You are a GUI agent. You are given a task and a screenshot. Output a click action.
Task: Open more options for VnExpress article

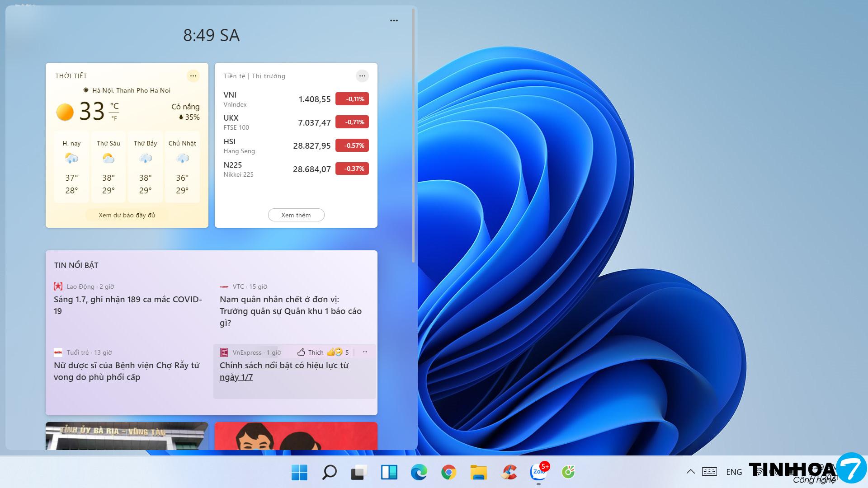(365, 352)
